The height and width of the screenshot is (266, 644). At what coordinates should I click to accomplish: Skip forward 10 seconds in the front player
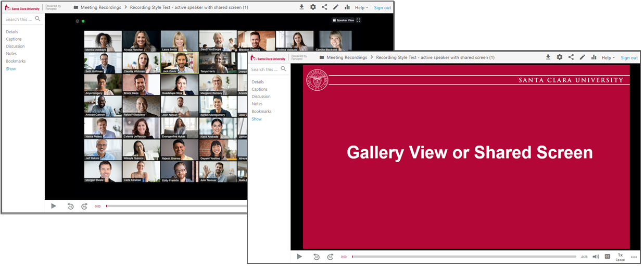tap(330, 257)
